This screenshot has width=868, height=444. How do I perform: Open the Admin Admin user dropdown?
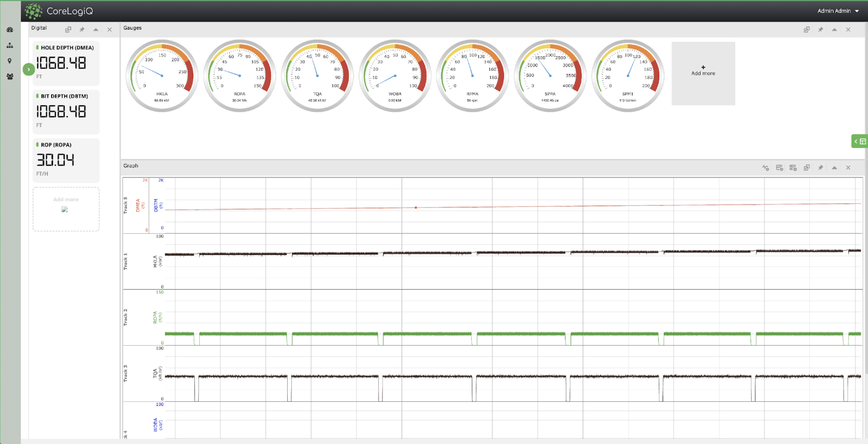pos(838,11)
